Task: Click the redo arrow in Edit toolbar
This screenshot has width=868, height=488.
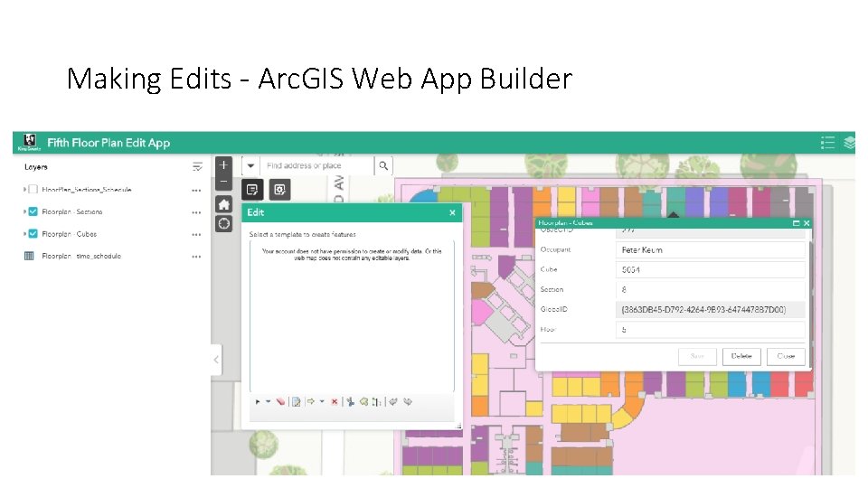Action: 408,401
